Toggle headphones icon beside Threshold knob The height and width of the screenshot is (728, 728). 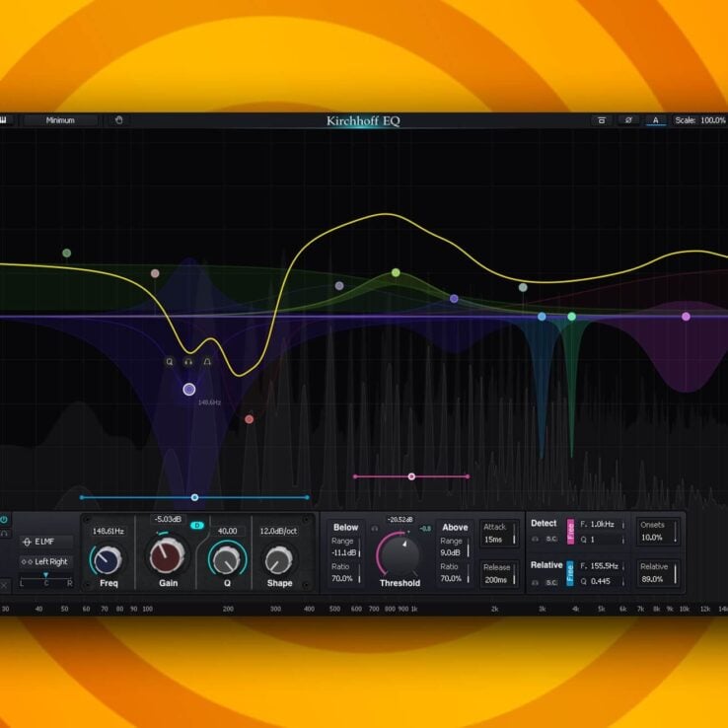coord(374,529)
